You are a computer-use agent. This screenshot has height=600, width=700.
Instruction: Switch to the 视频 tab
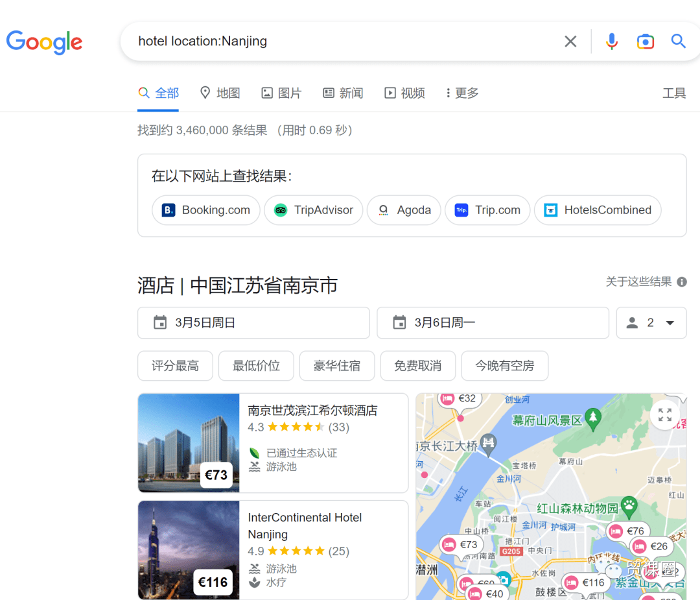point(404,93)
